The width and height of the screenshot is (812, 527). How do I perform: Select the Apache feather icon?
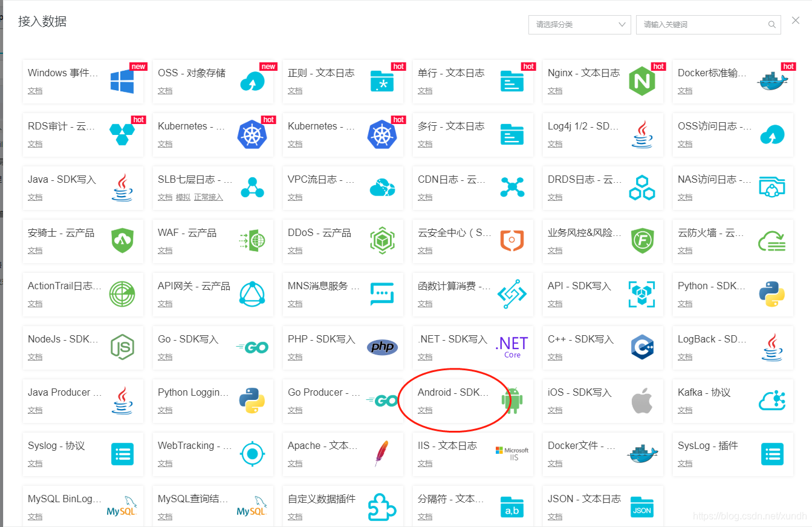[x=381, y=454]
